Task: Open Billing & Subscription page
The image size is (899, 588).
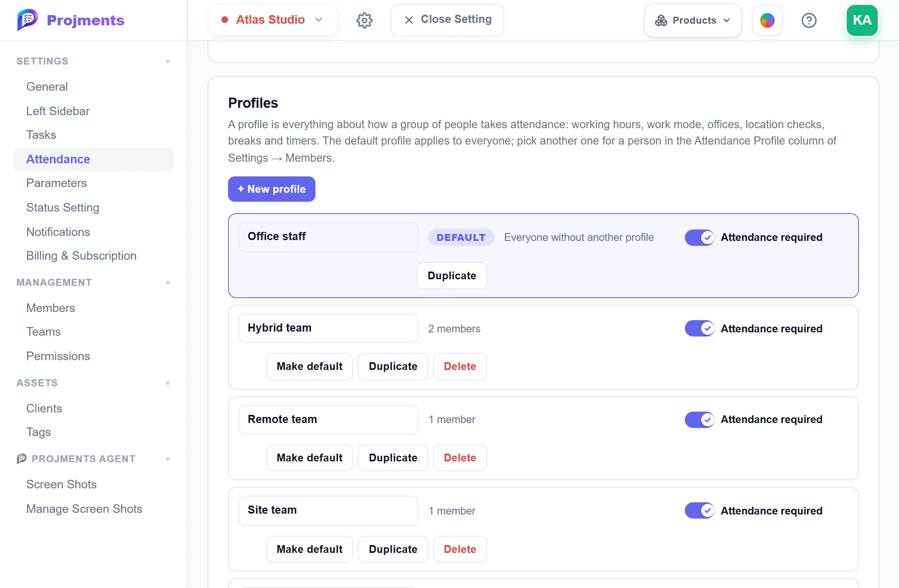Action: [81, 256]
